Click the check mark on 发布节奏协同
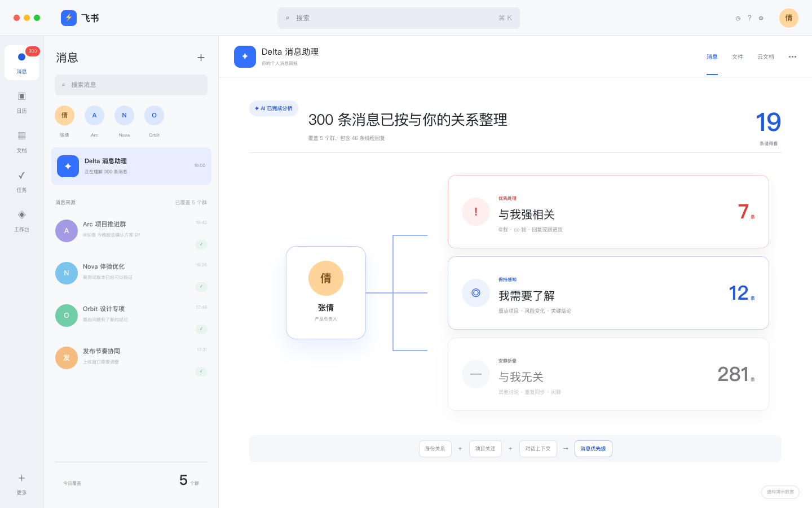 pos(201,371)
